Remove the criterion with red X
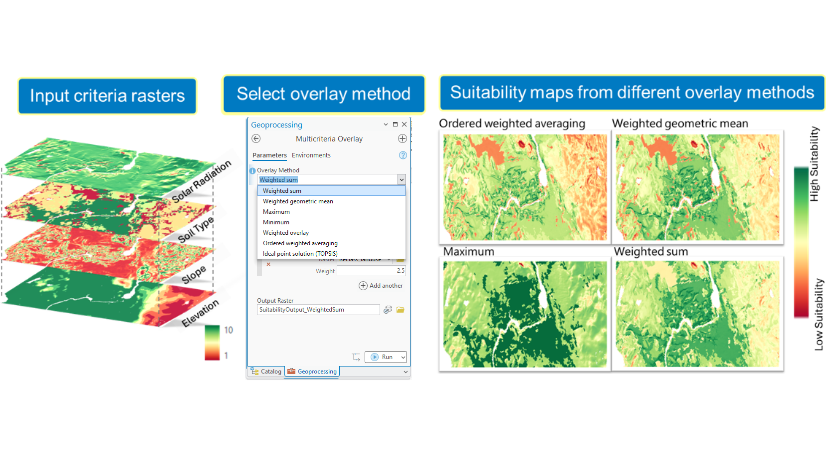Viewport: 826px width, 465px height. coord(268,264)
